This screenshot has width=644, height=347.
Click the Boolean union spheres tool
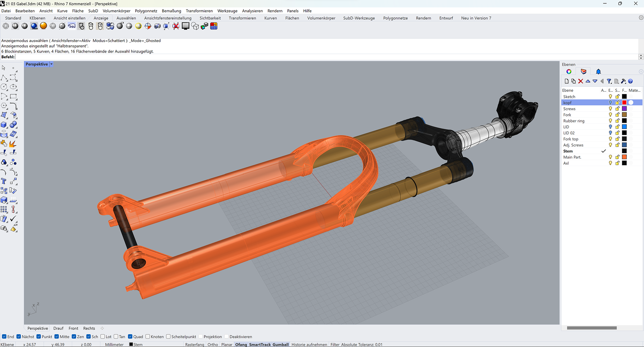(13, 125)
